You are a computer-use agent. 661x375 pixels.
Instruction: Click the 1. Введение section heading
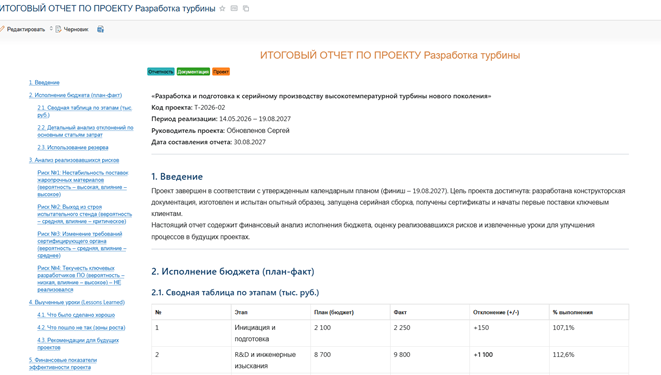pos(177,177)
